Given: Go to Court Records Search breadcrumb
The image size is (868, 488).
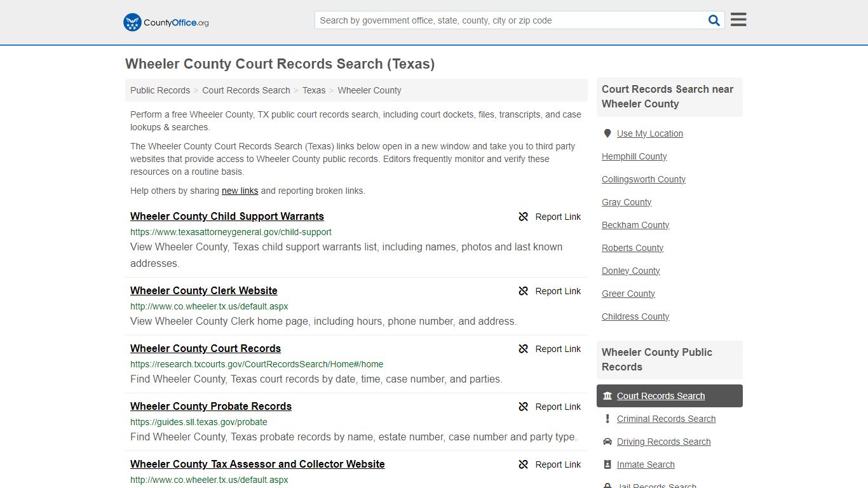Looking at the screenshot, I should pyautogui.click(x=246, y=90).
